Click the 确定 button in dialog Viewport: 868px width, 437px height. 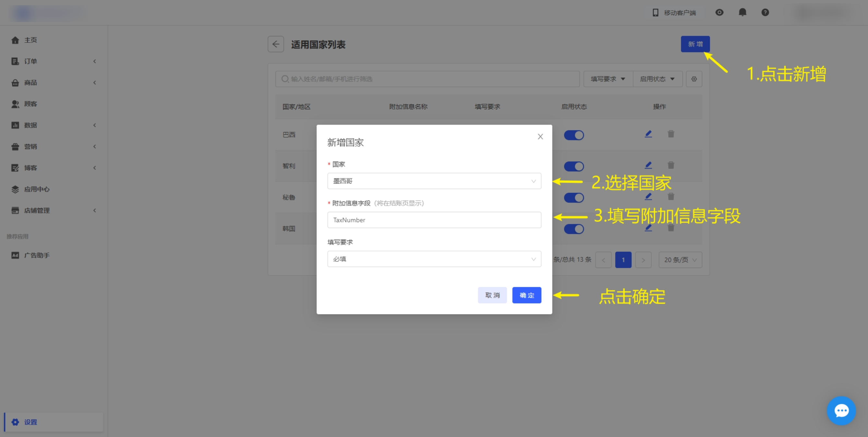pos(527,295)
